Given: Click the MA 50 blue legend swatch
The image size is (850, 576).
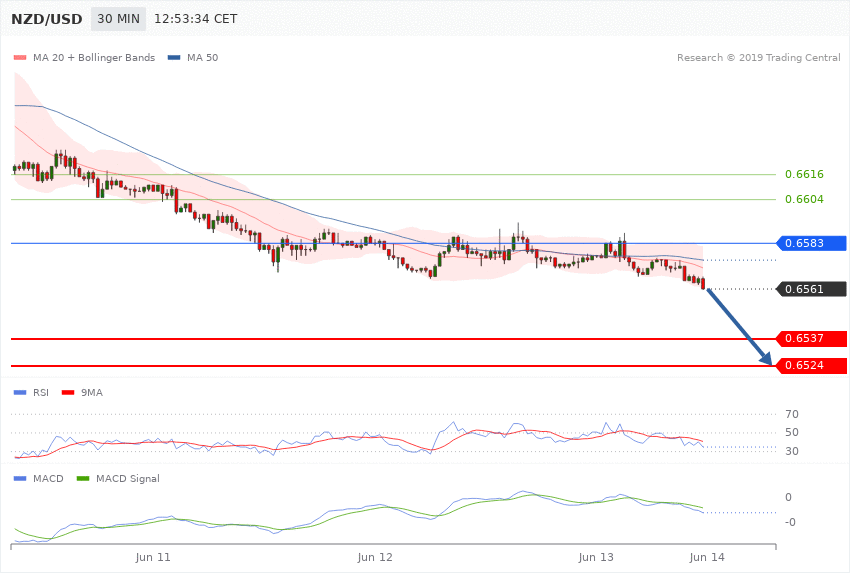Looking at the screenshot, I should click(174, 57).
